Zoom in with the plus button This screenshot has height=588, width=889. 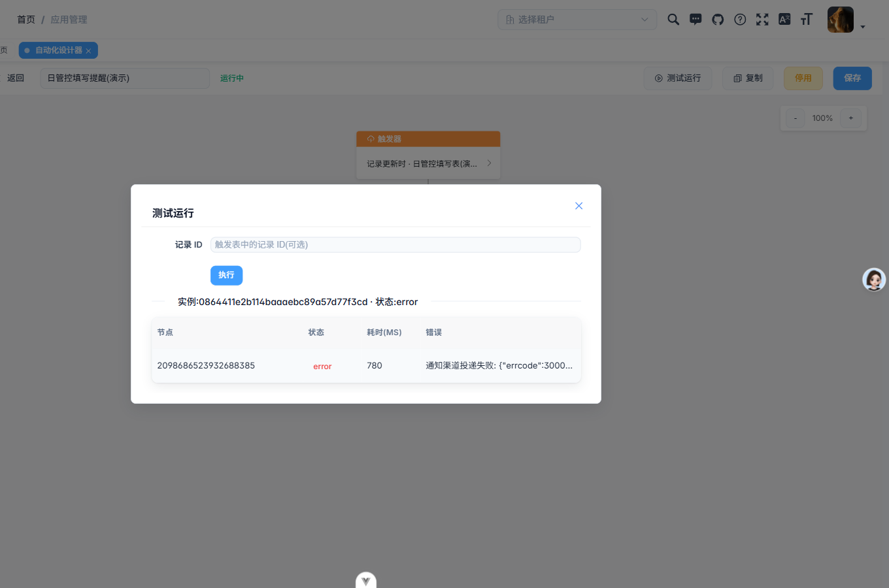pos(850,118)
